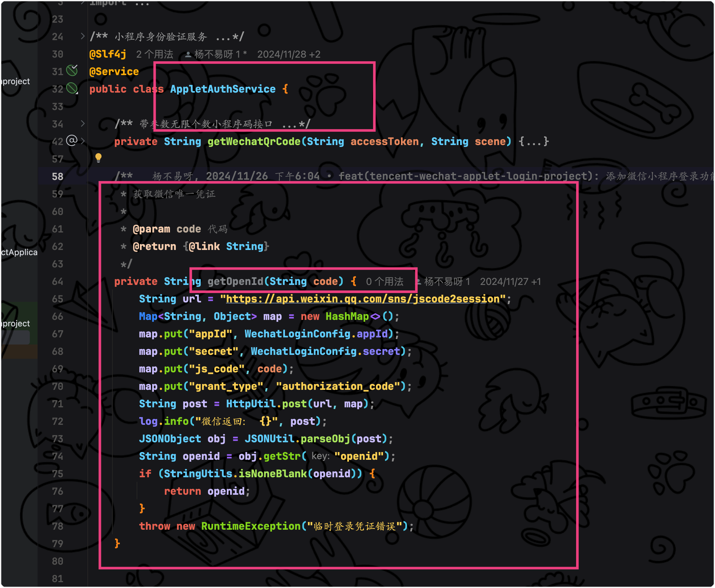Screen dimensions: 715x588
Task: Open the 0 个用法 usages hint on getOpenId
Action: coord(384,281)
